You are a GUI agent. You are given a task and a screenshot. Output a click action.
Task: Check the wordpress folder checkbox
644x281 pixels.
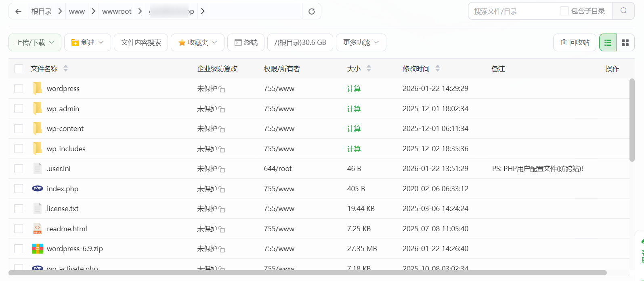tap(19, 89)
